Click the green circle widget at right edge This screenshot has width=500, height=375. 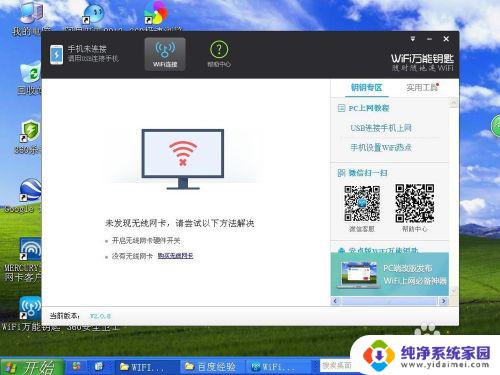(496, 126)
